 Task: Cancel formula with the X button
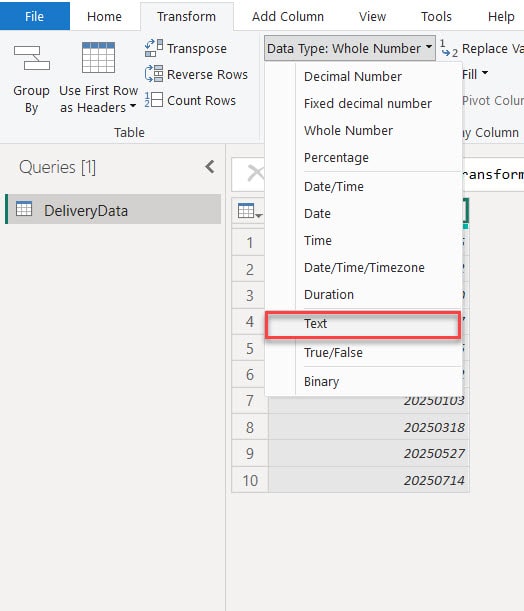(x=255, y=173)
